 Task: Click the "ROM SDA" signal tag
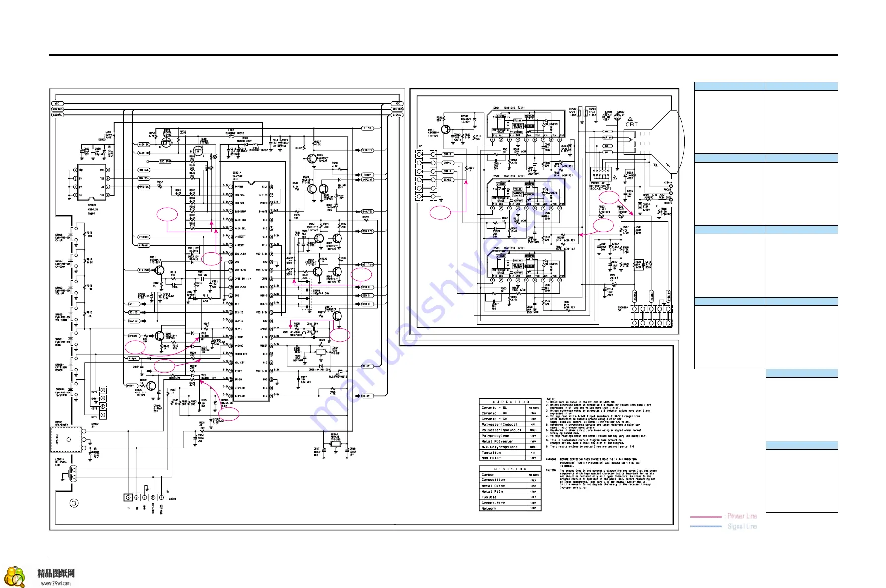[144, 178]
